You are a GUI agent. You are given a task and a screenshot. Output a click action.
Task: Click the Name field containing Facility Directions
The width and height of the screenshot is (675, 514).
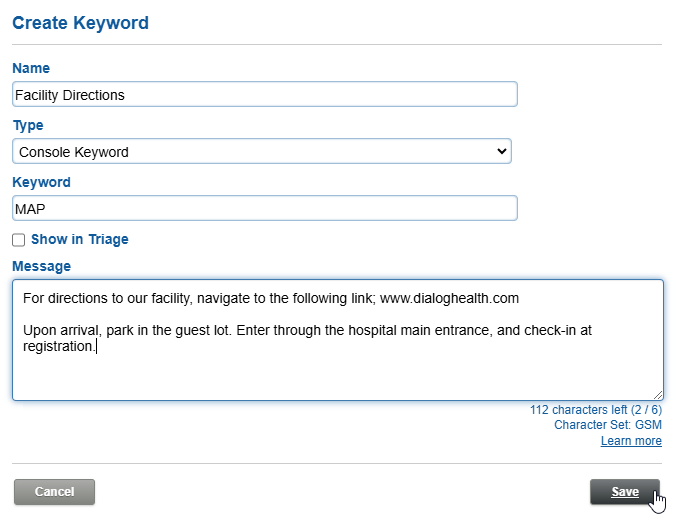[265, 94]
